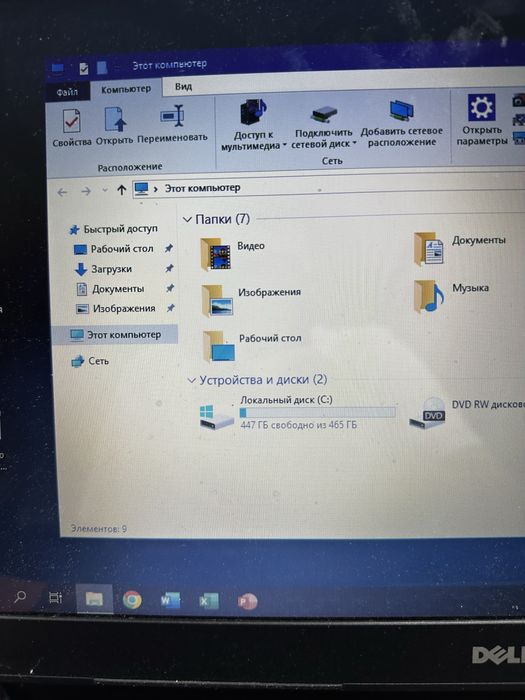Unpin Загрузки pin icon
Image resolution: width=525 pixels, height=700 pixels.
169,268
